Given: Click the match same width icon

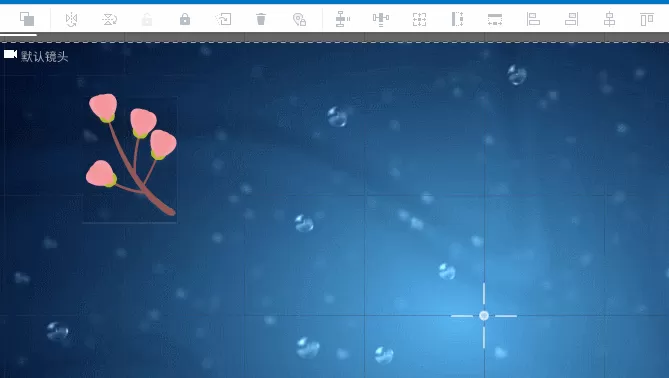Looking at the screenshot, I should [x=495, y=19].
